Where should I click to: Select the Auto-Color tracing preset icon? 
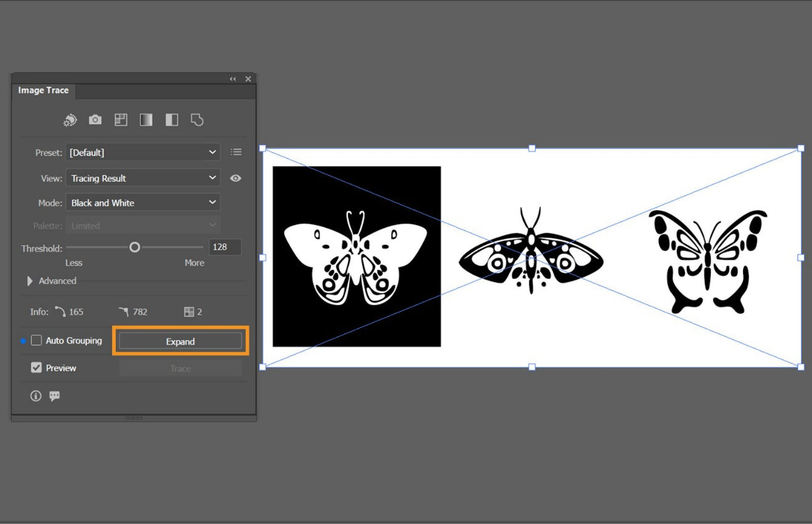[70, 119]
